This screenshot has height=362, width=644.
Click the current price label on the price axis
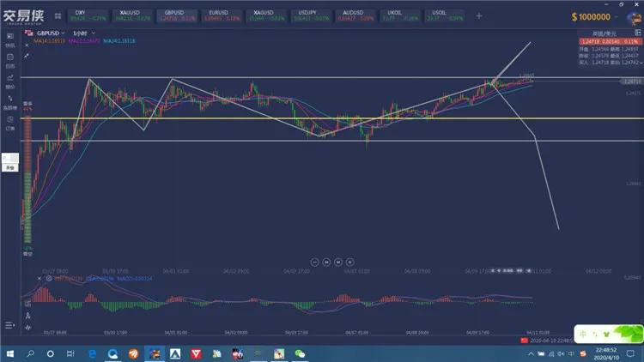point(632,81)
